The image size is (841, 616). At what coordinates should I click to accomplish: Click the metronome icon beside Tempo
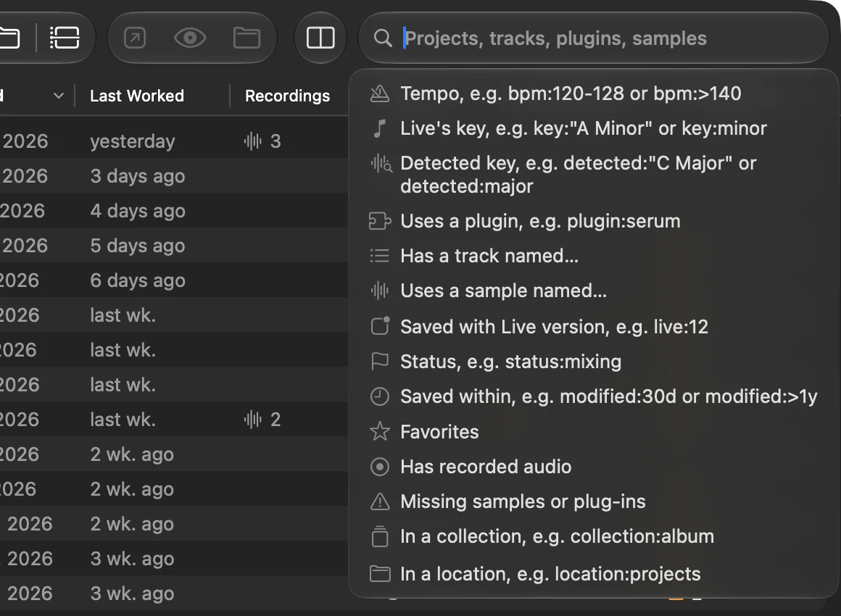click(380, 93)
